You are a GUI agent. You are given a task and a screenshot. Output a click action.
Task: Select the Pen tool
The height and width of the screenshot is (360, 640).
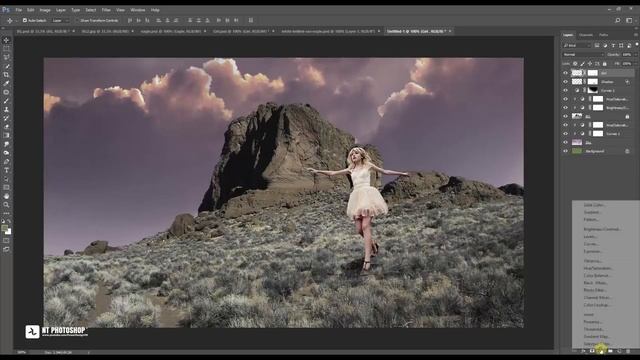[x=6, y=162]
